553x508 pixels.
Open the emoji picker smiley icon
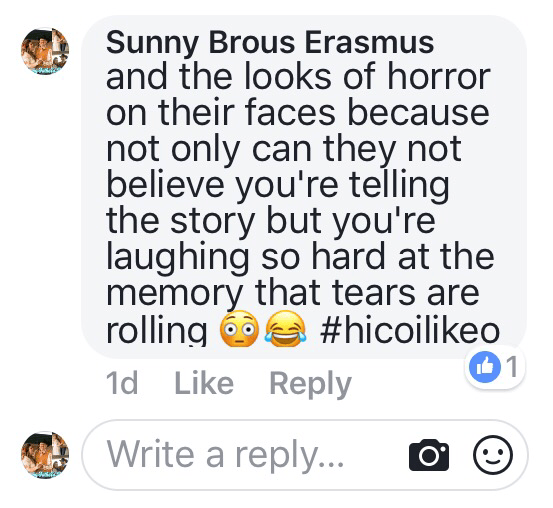492,455
